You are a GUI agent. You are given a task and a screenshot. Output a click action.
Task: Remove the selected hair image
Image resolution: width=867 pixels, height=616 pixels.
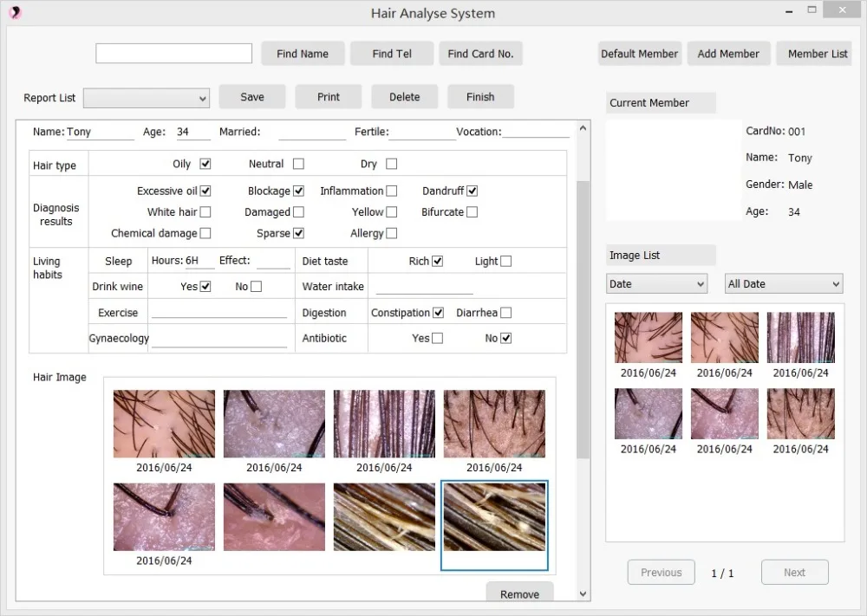point(519,593)
